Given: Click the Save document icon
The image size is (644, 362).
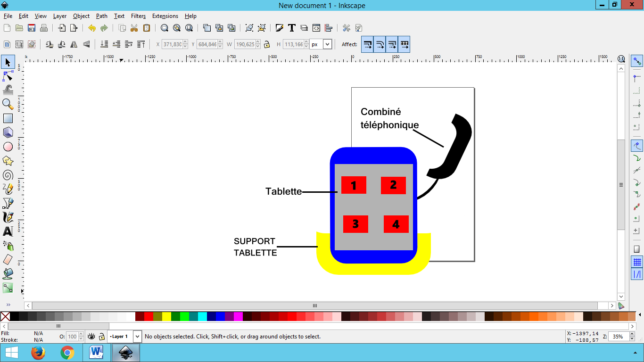Looking at the screenshot, I should pyautogui.click(x=32, y=28).
